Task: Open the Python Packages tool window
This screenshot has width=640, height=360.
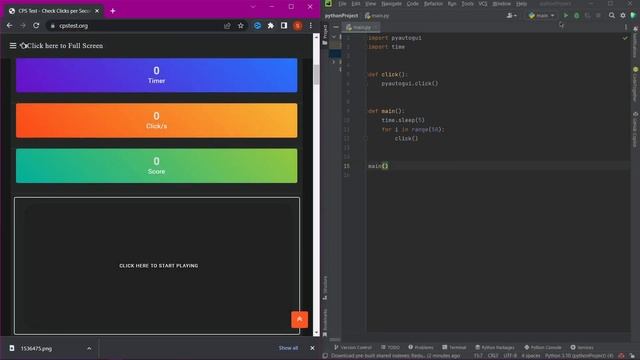Action: [495, 347]
